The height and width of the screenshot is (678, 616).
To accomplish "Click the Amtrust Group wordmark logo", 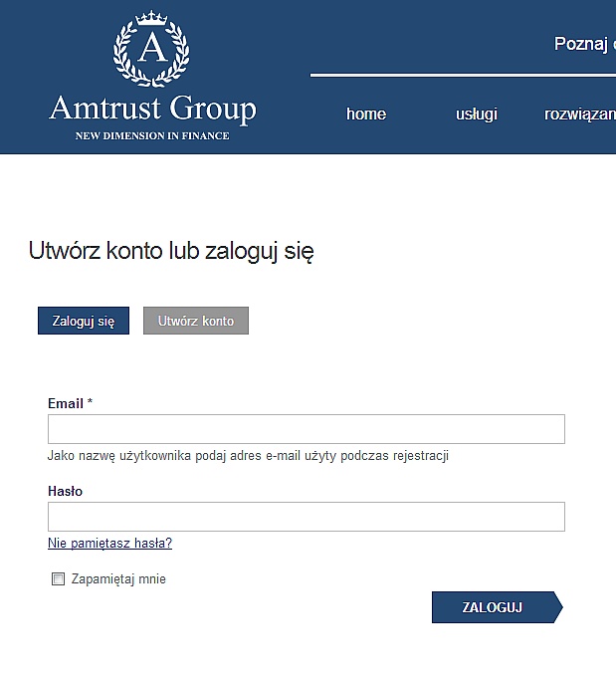I will pyautogui.click(x=152, y=109).
